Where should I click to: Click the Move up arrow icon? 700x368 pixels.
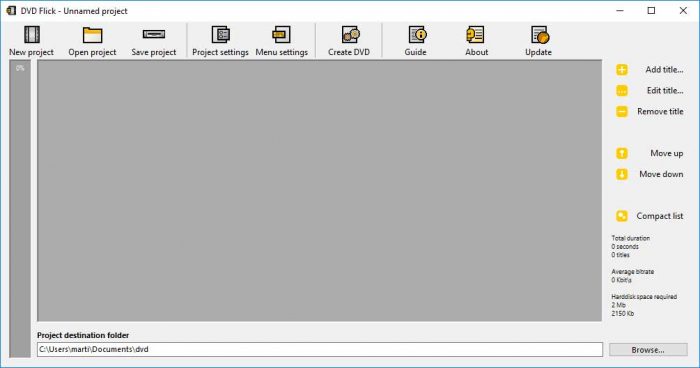[621, 153]
